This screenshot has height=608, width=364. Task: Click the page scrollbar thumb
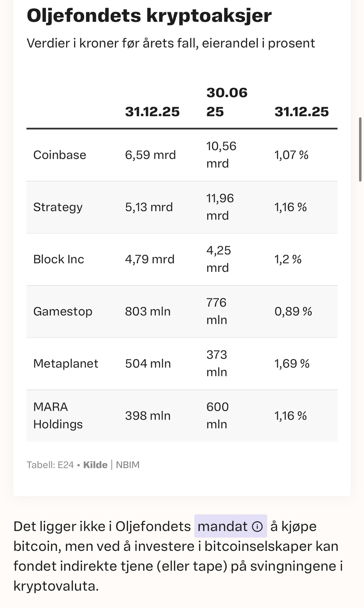click(360, 149)
